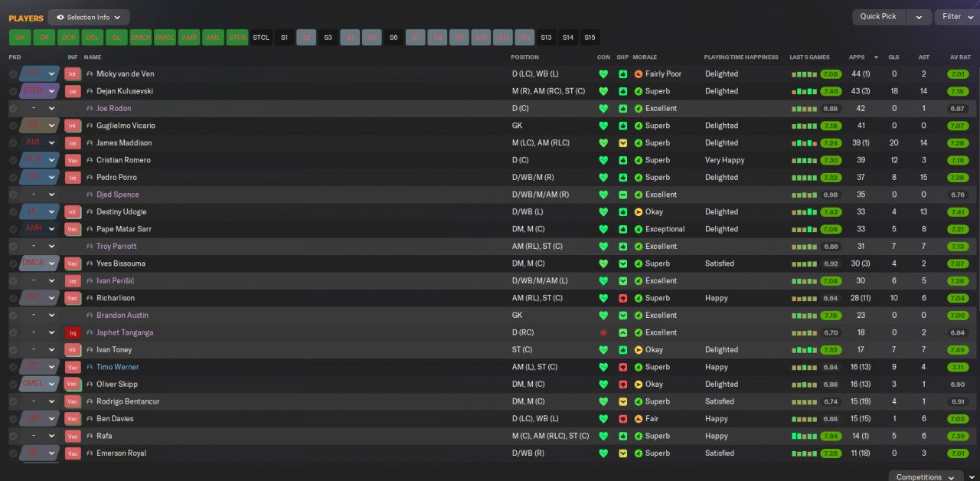The width and height of the screenshot is (980, 481).
Task: Tick the pick checkbox for Rodrigo Bentancur
Action: (13, 401)
